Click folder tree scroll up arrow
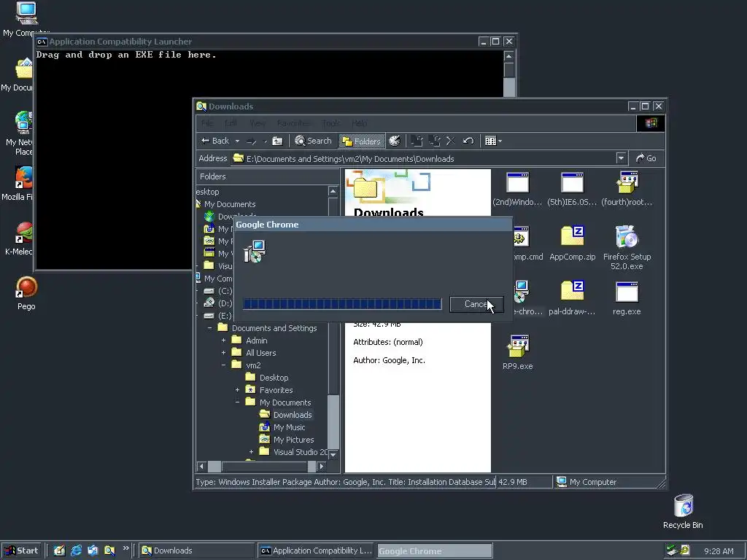This screenshot has height=560, width=747. pyautogui.click(x=333, y=192)
